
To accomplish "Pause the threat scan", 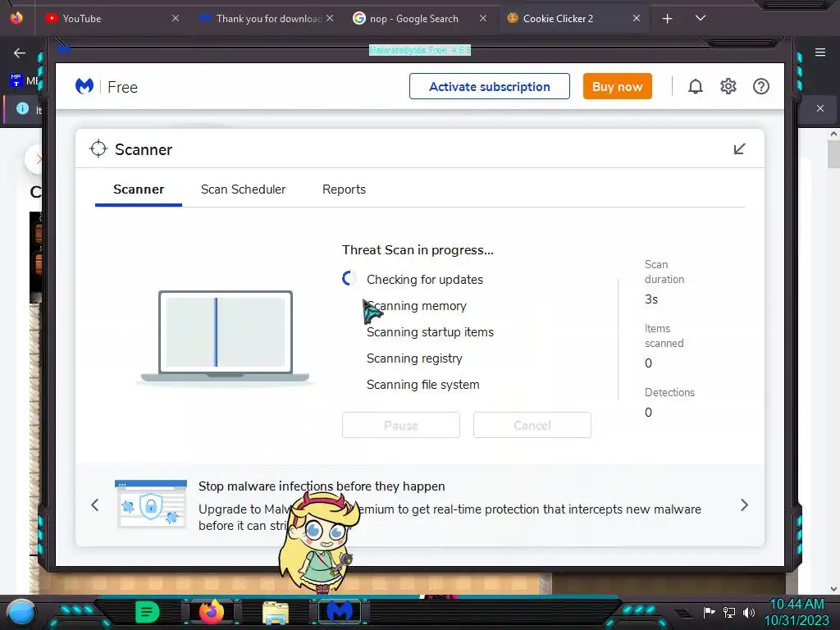I will coord(400,425).
